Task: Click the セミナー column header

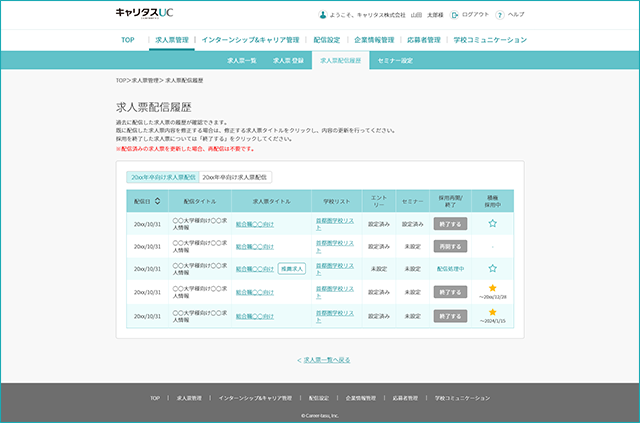Action: tap(413, 201)
